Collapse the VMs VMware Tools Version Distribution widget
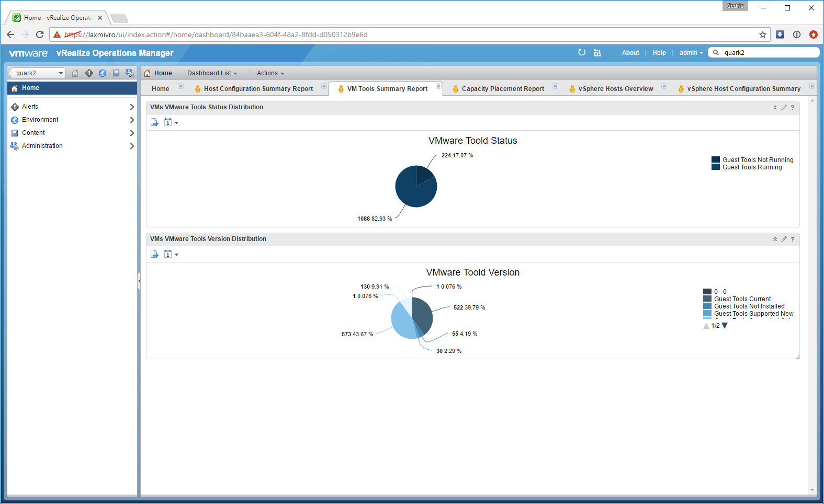The height and width of the screenshot is (504, 824). tap(775, 239)
